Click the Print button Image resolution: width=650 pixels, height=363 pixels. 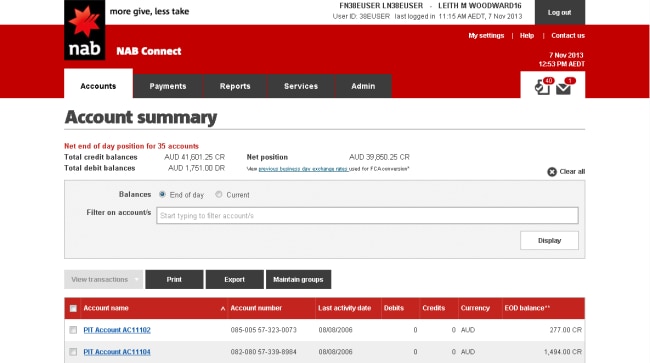[x=174, y=279]
